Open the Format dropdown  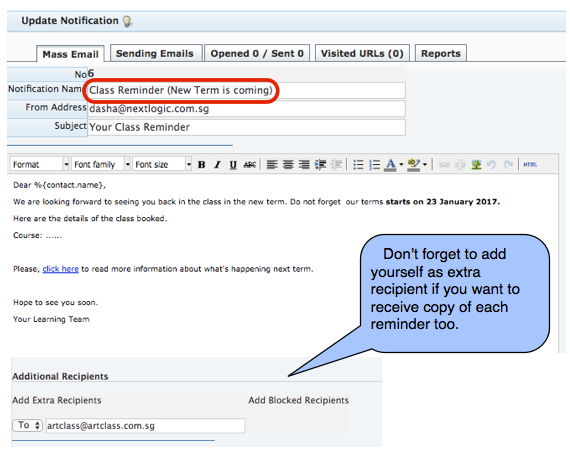39,164
